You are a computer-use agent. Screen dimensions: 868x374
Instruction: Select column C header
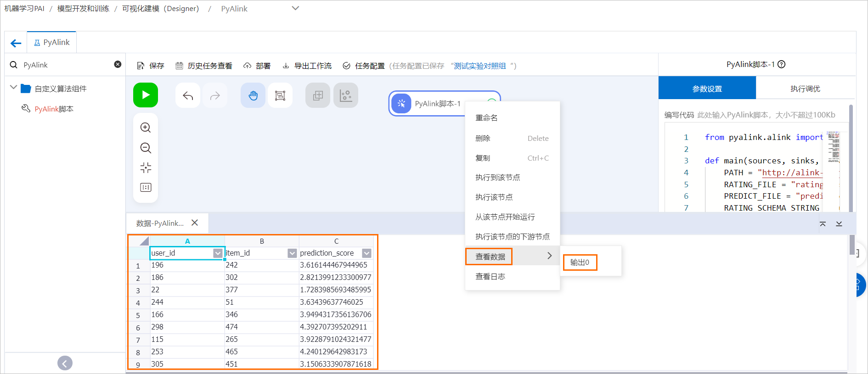click(336, 241)
